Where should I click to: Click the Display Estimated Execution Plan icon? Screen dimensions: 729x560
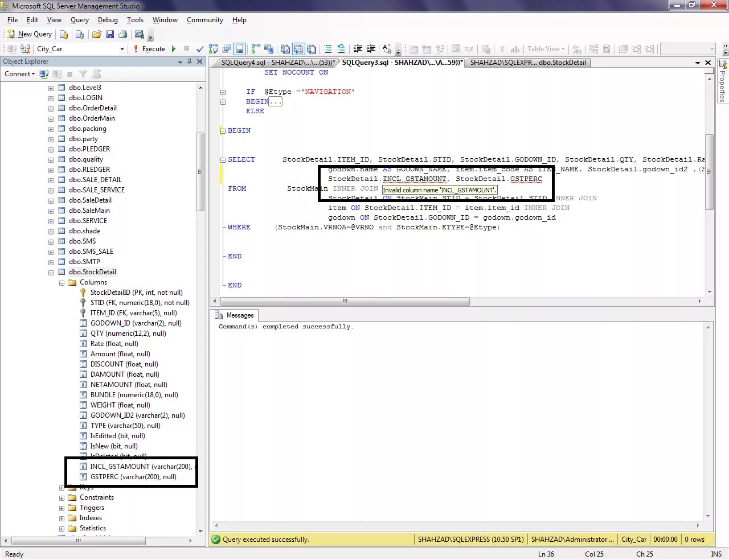(x=213, y=49)
